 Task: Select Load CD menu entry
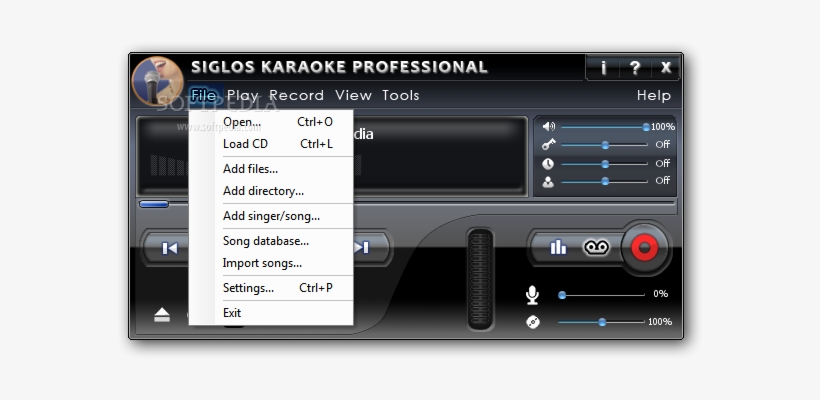271,144
